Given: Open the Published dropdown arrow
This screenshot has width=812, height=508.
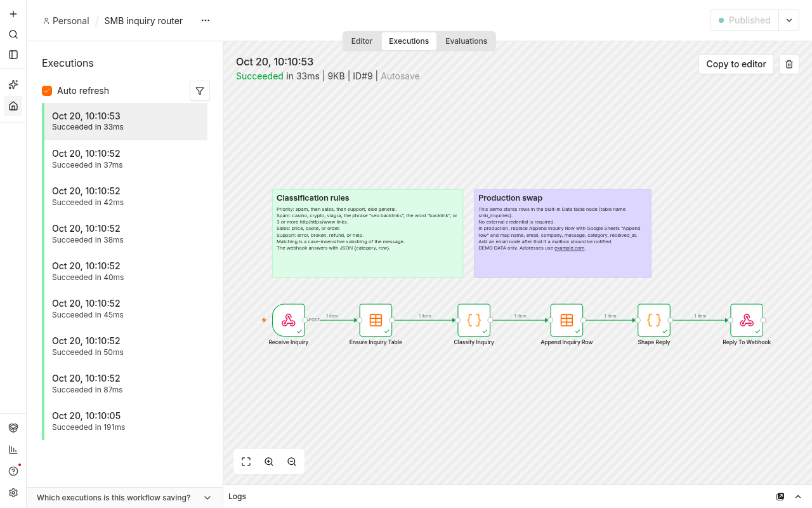Looking at the screenshot, I should [x=789, y=20].
